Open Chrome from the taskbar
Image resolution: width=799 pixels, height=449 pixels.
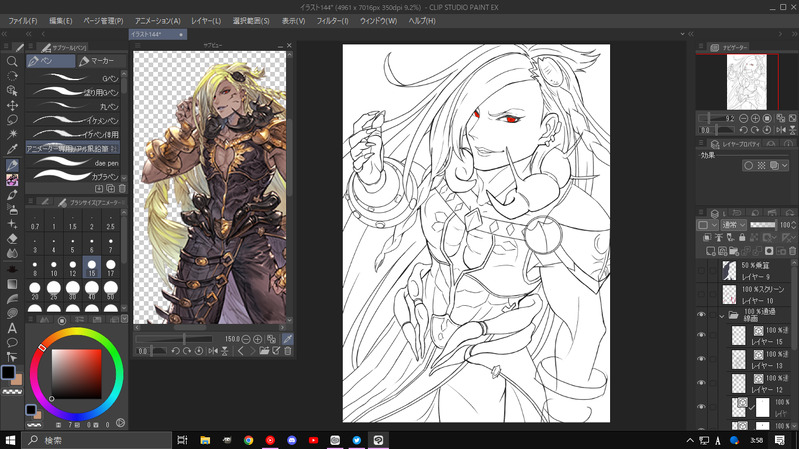(x=248, y=440)
